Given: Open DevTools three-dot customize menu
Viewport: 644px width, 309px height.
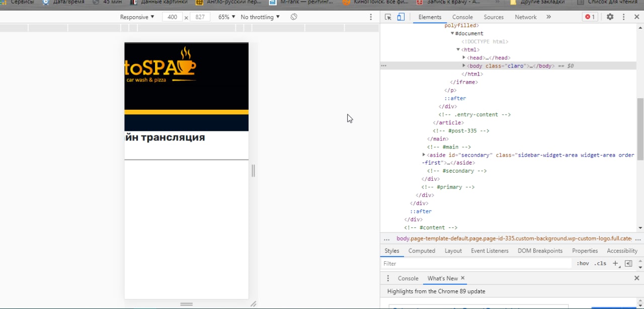Looking at the screenshot, I should click(623, 17).
